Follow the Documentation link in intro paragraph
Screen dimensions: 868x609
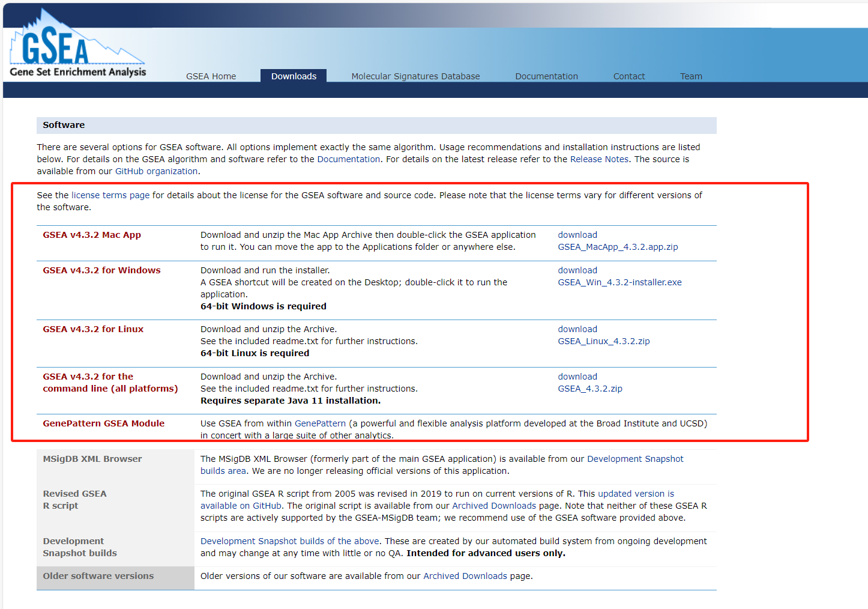click(349, 159)
